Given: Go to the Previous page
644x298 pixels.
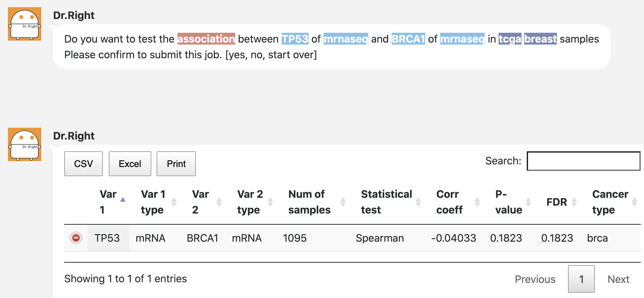Looking at the screenshot, I should (535, 279).
